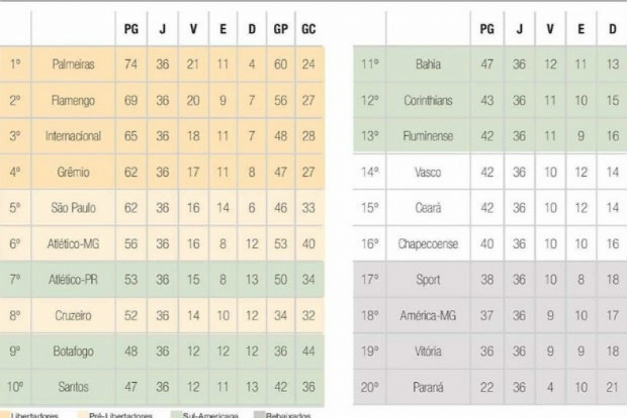Click the green Sul-Americana legend swatch
627x418 pixels.
(x=176, y=415)
